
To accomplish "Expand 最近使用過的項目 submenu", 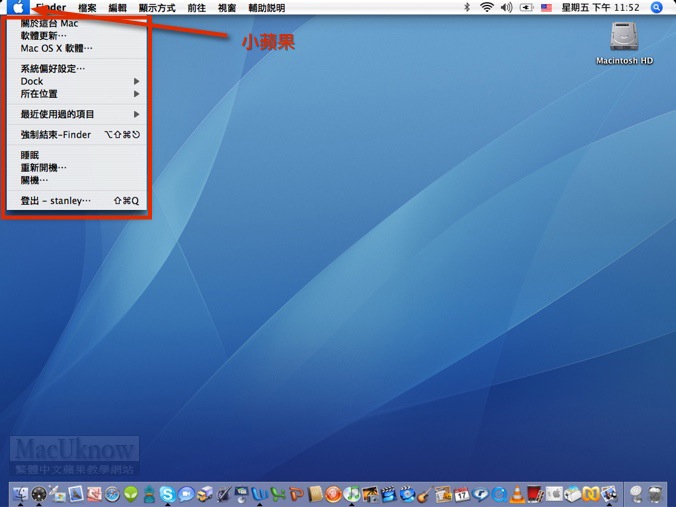I will tap(77, 114).
